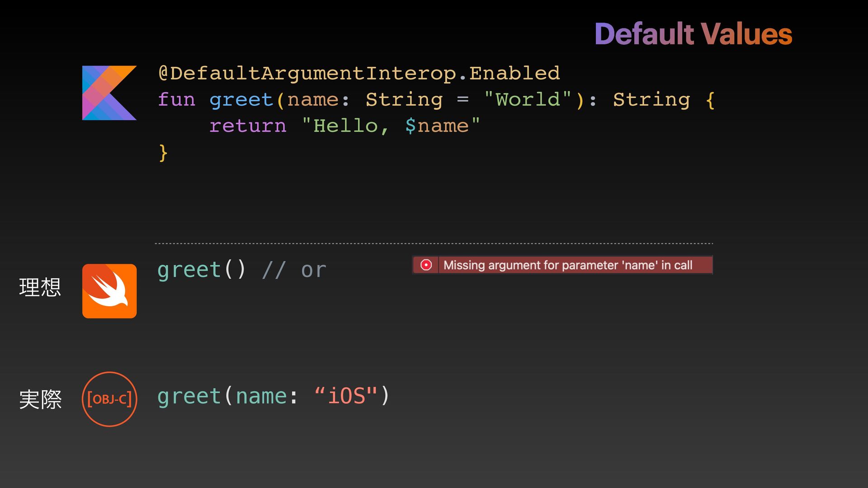The image size is (868, 488).
Task: Click the '// or' comment text
Action: [x=294, y=270]
